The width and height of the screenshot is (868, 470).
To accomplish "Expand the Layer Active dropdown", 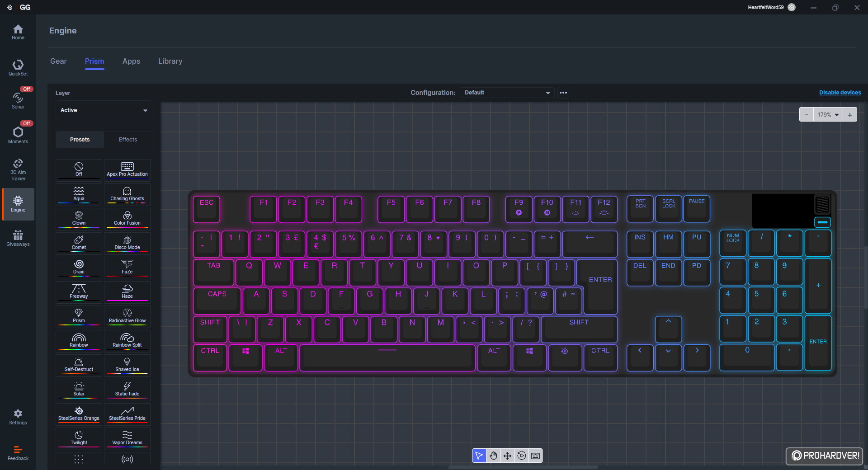I will (104, 110).
